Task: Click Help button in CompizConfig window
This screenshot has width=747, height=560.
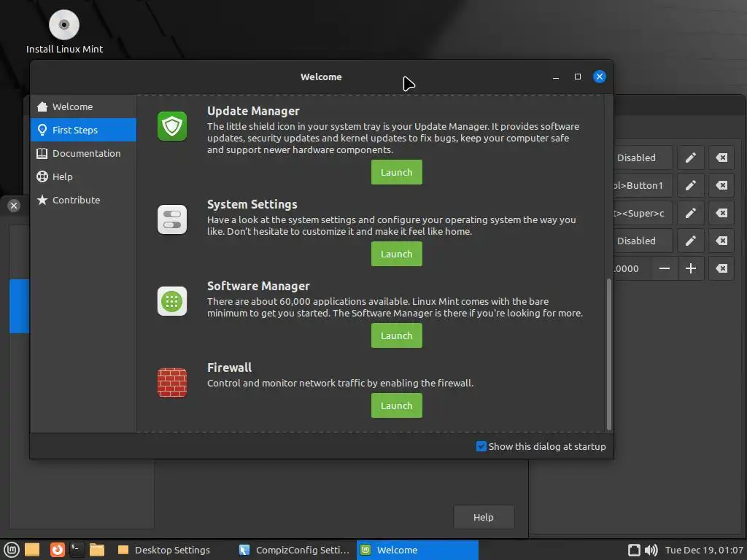Action: click(484, 517)
